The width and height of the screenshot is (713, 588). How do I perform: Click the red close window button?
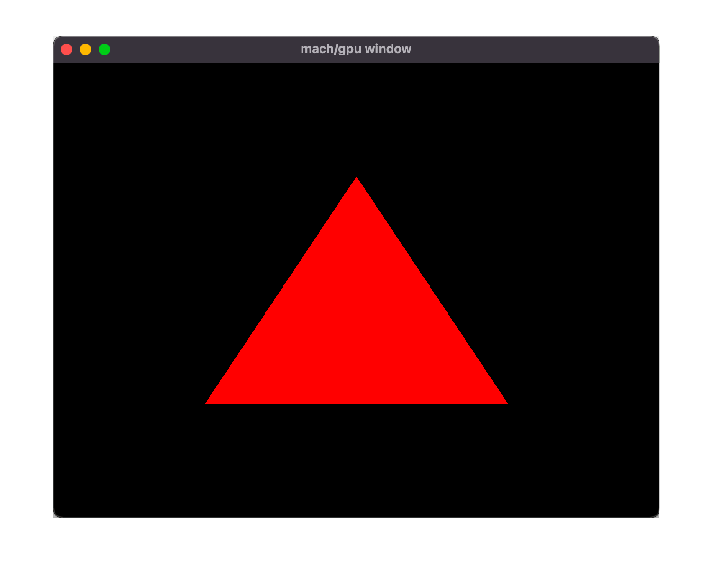66,49
